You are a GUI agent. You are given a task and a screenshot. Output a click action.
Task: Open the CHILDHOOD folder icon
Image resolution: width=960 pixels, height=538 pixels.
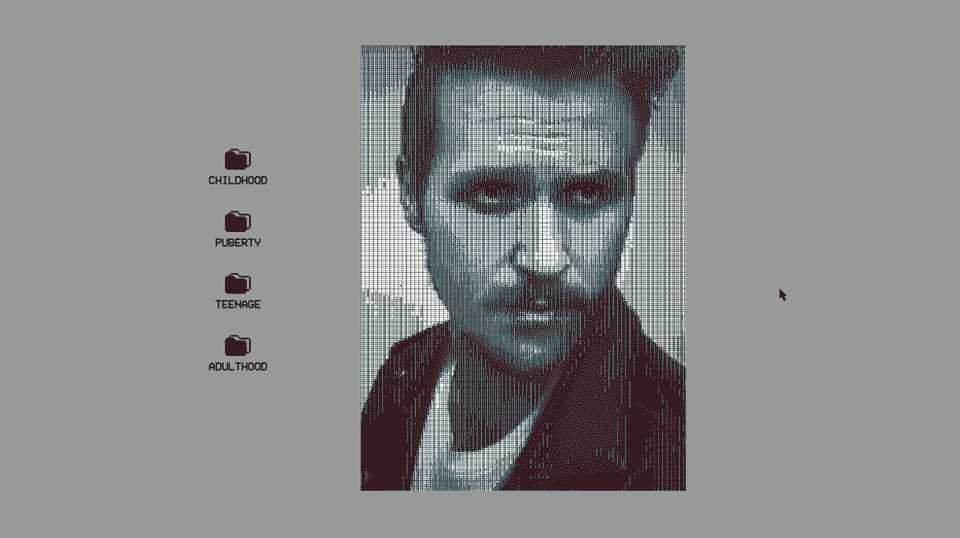pyautogui.click(x=237, y=159)
